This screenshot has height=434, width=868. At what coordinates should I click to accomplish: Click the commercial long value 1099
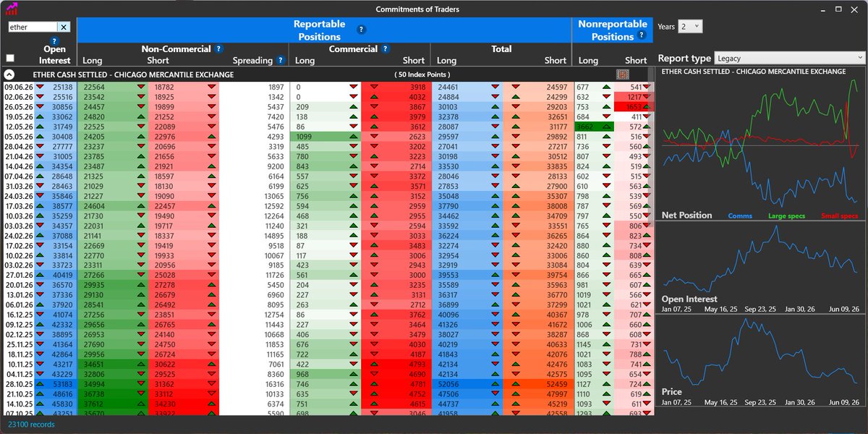point(304,136)
